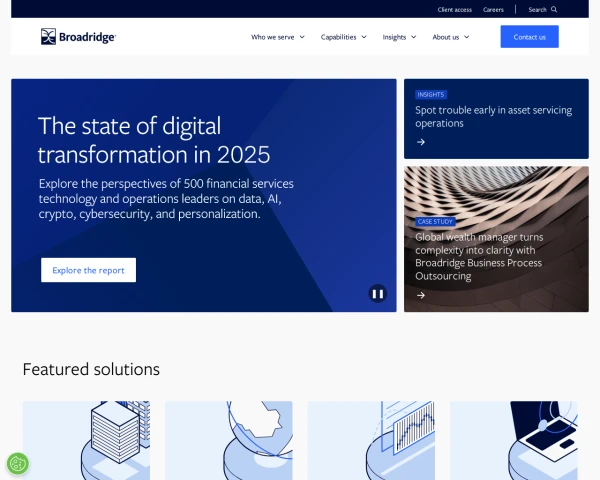Image resolution: width=600 pixels, height=480 pixels.
Task: Click the Broadridge logo
Action: click(x=78, y=37)
